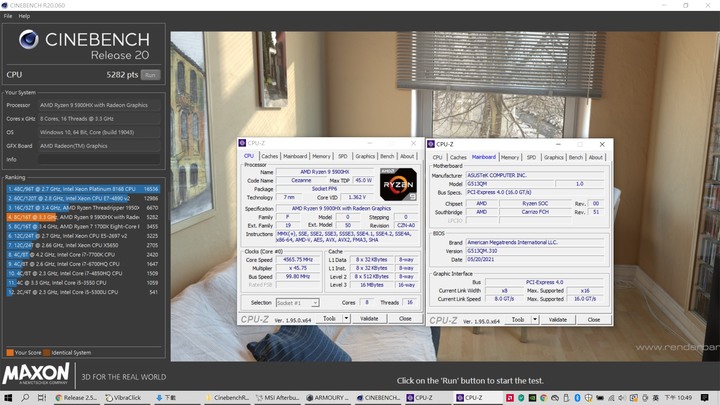
Task: Open taskbar search magnifier
Action: [25, 398]
